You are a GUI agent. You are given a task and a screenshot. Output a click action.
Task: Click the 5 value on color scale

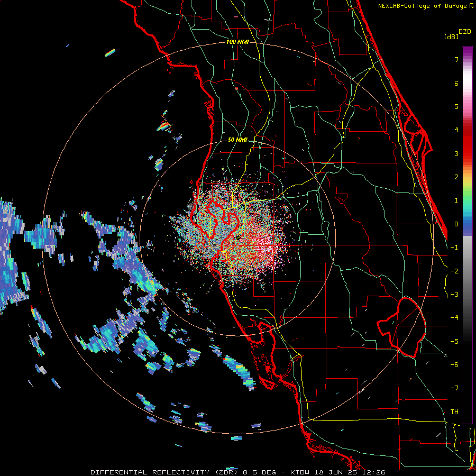coord(456,106)
